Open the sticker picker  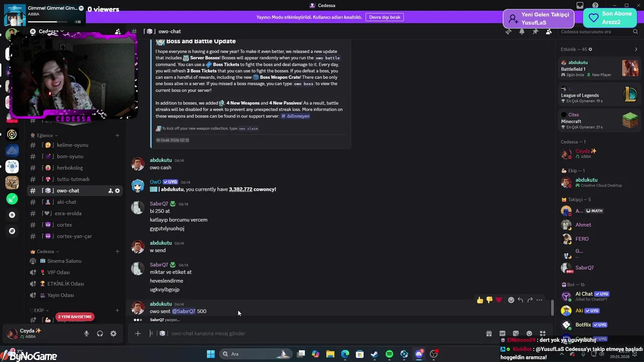coord(516,333)
